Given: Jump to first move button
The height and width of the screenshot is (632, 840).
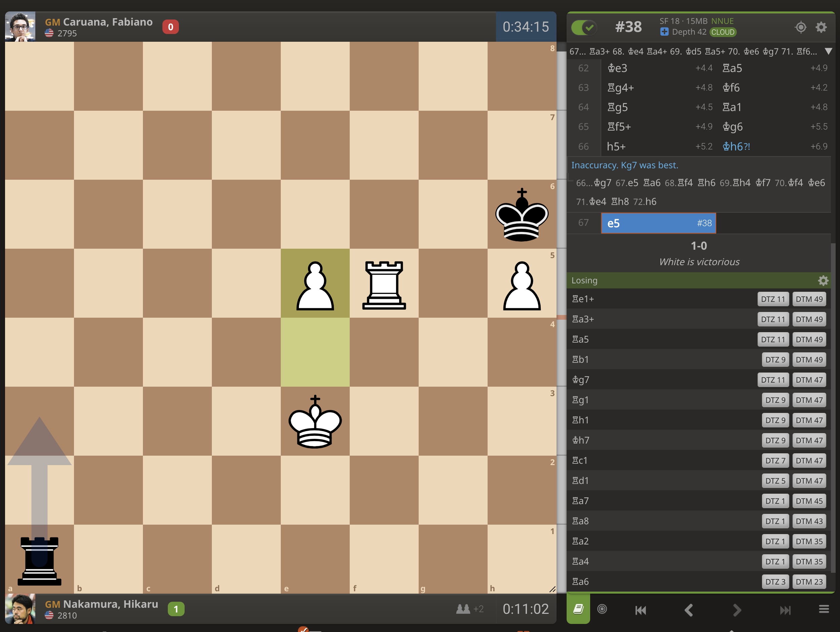Looking at the screenshot, I should [641, 610].
